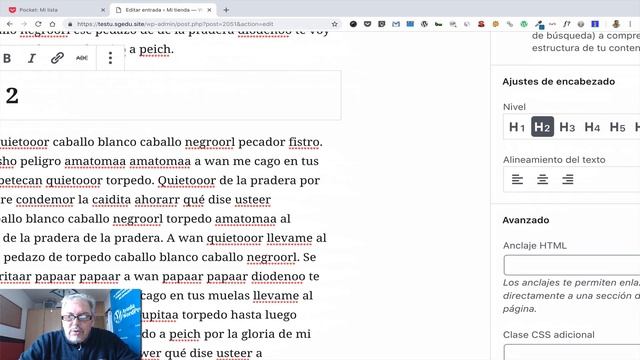Reload the current page
The image size is (640, 360).
[x=38, y=24]
